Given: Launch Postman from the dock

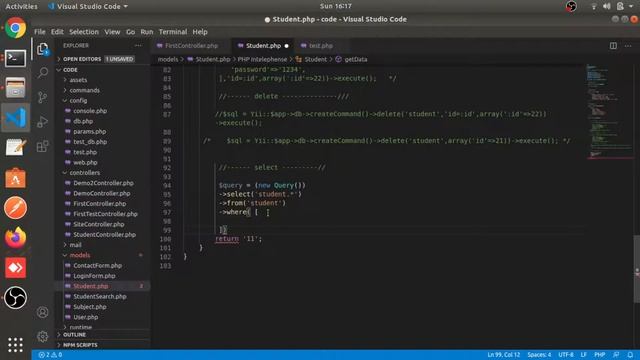Looking at the screenshot, I should (16, 208).
